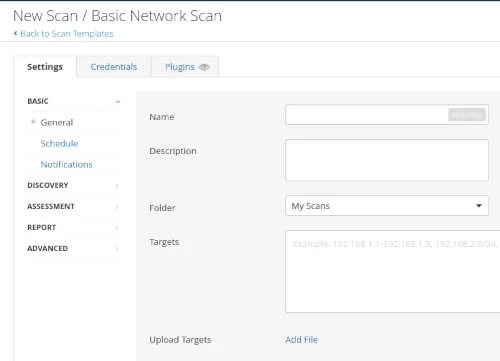The height and width of the screenshot is (361, 500).
Task: Click the BASIC section header
Action: point(38,101)
